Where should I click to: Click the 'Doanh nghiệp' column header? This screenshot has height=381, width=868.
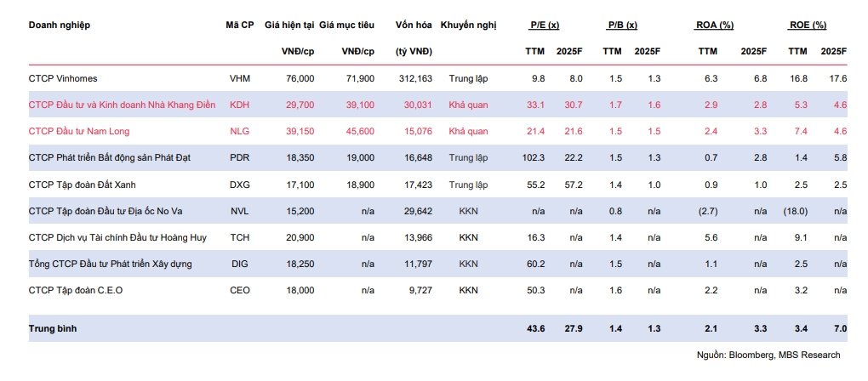[60, 26]
